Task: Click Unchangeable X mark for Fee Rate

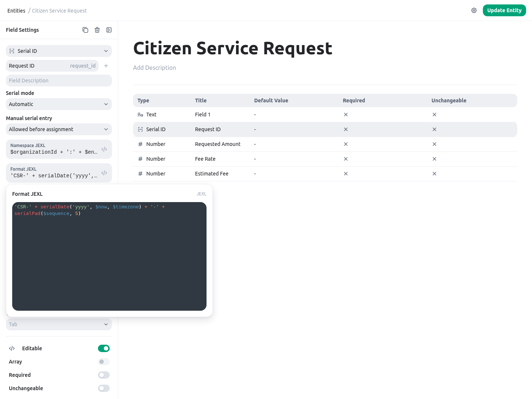Action: 434,159
